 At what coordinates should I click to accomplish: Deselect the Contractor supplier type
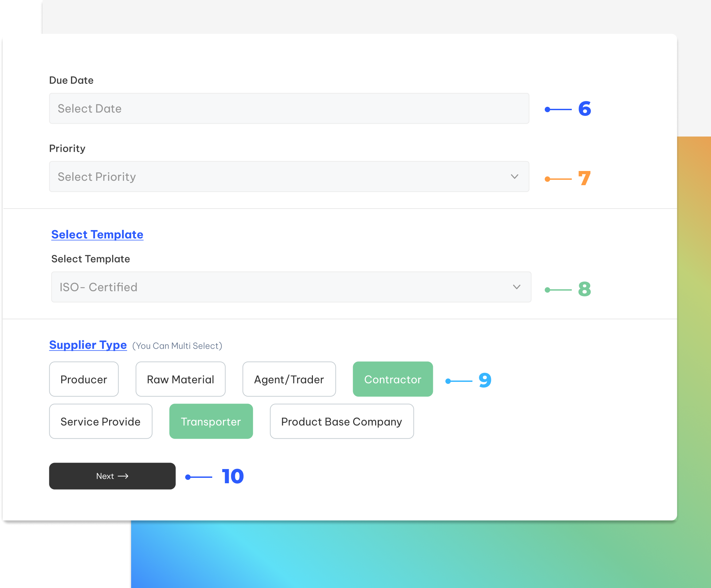[x=392, y=379]
